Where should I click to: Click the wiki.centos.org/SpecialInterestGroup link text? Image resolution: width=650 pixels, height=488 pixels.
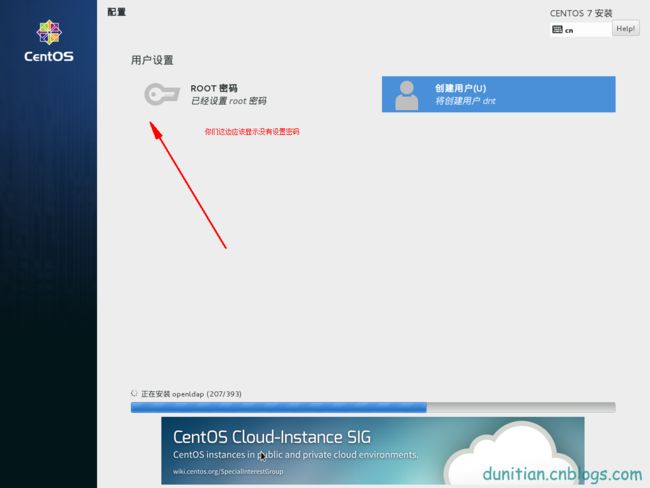228,471
